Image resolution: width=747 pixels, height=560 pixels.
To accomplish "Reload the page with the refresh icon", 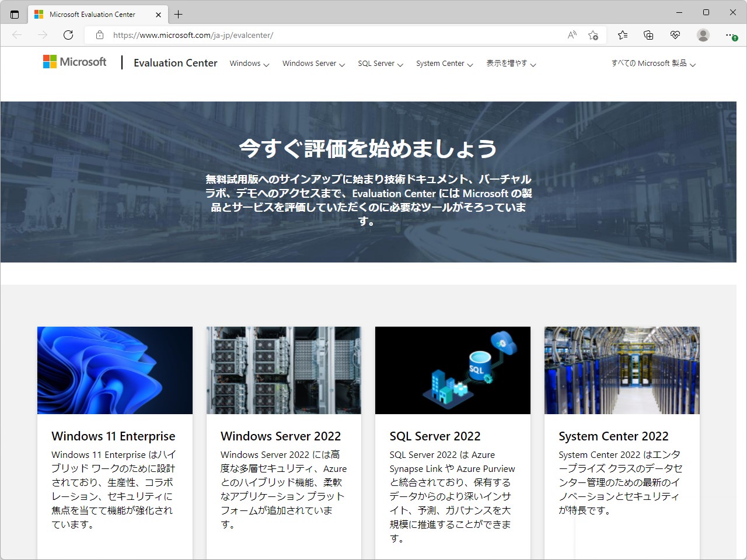I will coord(68,35).
